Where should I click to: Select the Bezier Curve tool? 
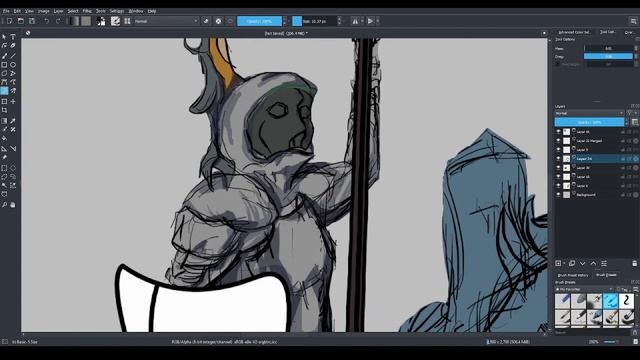click(x=4, y=82)
